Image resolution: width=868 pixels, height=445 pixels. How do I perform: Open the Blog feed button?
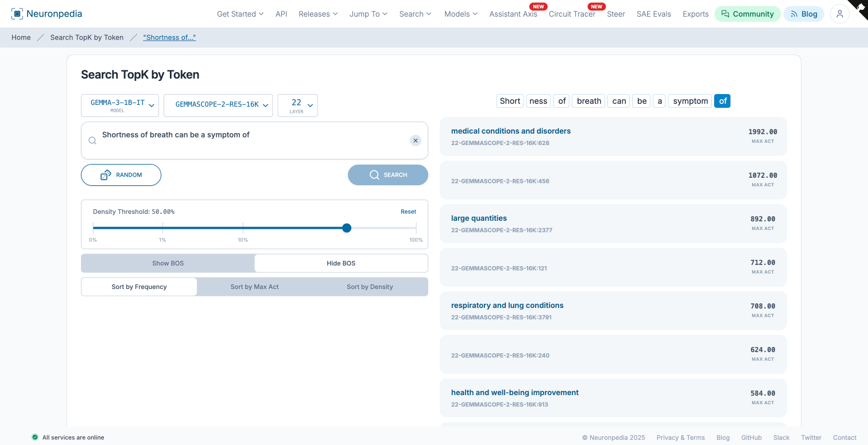point(804,14)
